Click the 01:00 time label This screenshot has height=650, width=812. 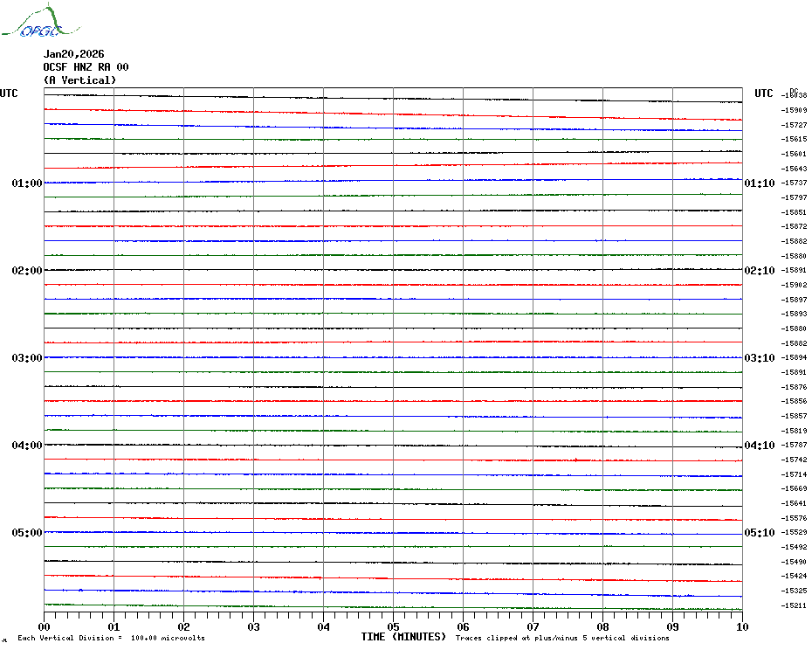(27, 183)
